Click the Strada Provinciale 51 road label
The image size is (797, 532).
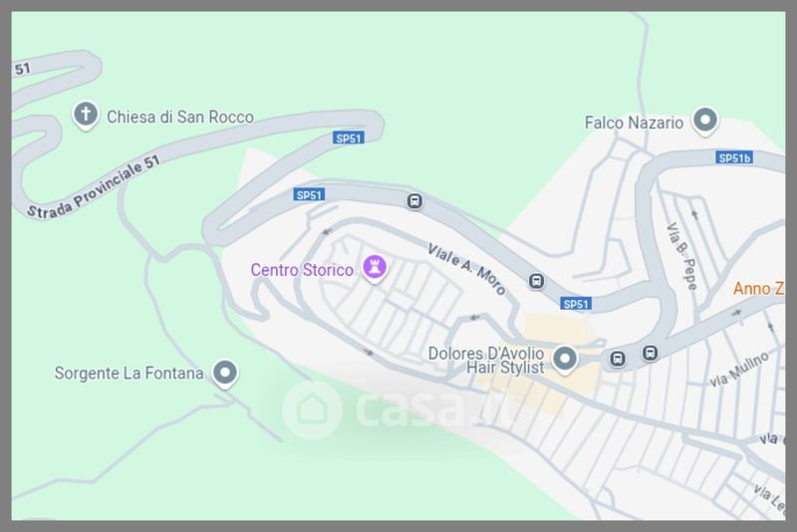tap(94, 187)
